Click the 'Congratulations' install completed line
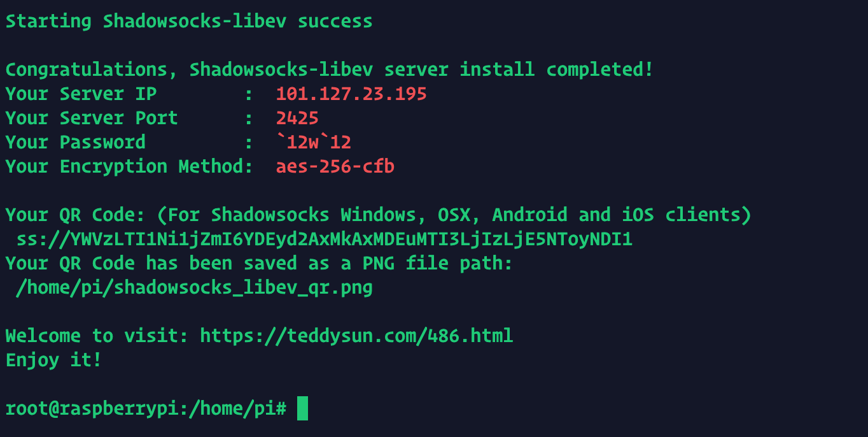 tap(330, 70)
